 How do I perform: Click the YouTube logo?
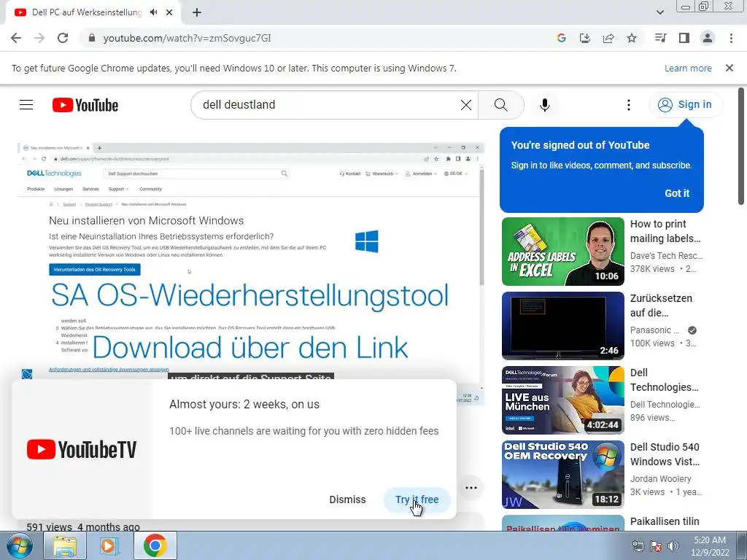click(85, 105)
